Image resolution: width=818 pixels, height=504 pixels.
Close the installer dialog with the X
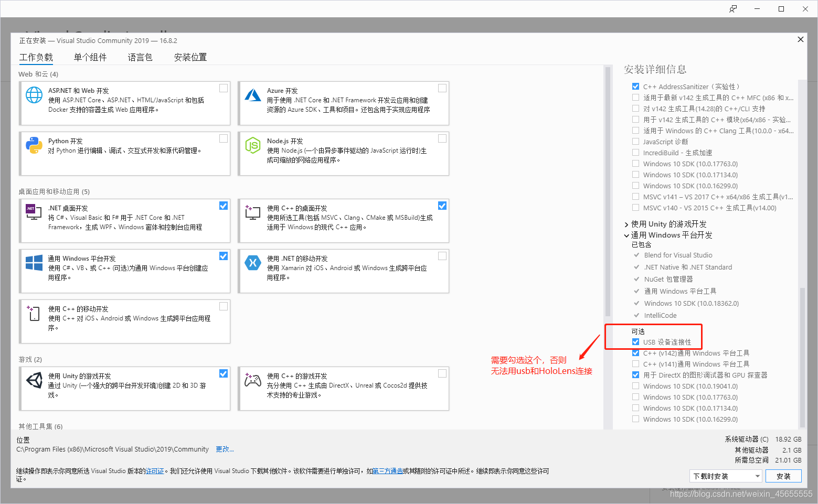pyautogui.click(x=801, y=39)
